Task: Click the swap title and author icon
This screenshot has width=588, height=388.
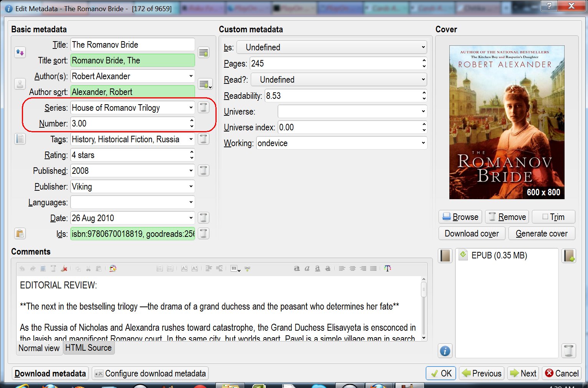Action: click(x=20, y=52)
